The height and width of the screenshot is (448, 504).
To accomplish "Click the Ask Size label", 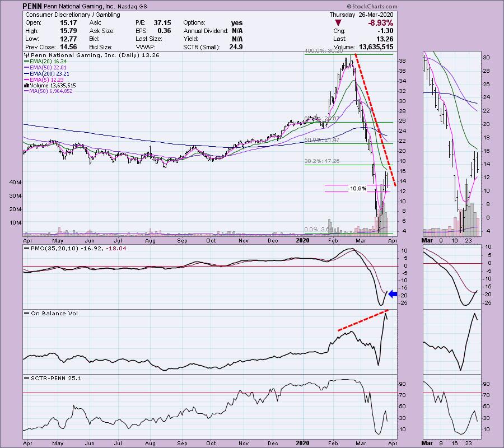I will point(102,31).
